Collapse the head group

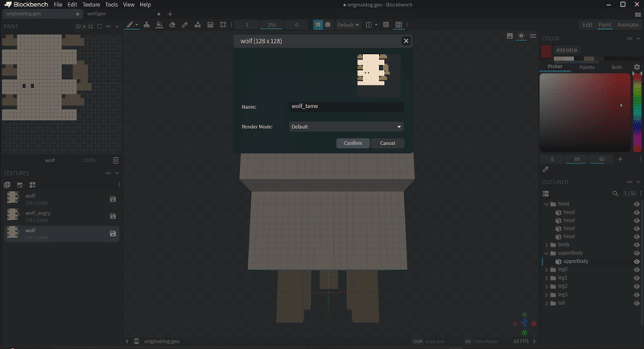click(547, 204)
